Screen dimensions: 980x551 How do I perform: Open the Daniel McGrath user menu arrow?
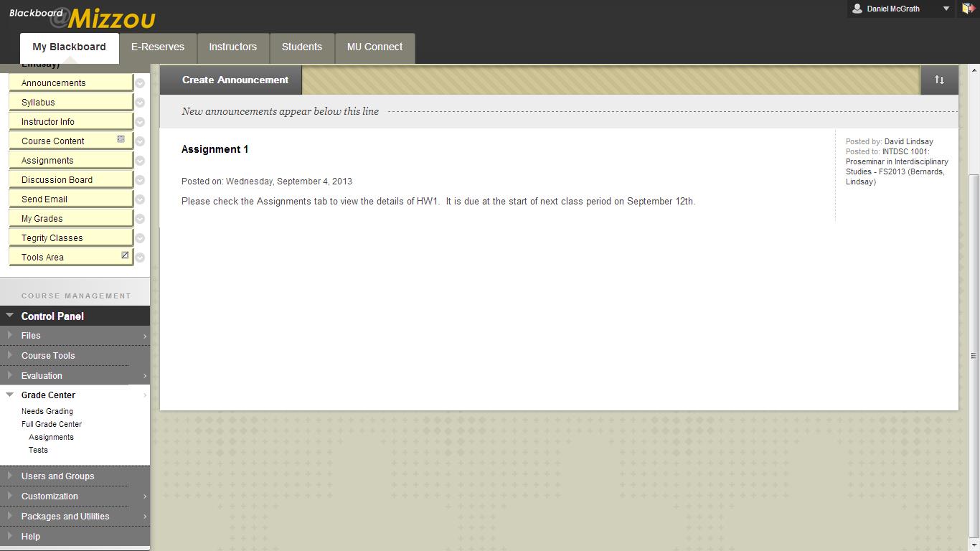click(946, 9)
